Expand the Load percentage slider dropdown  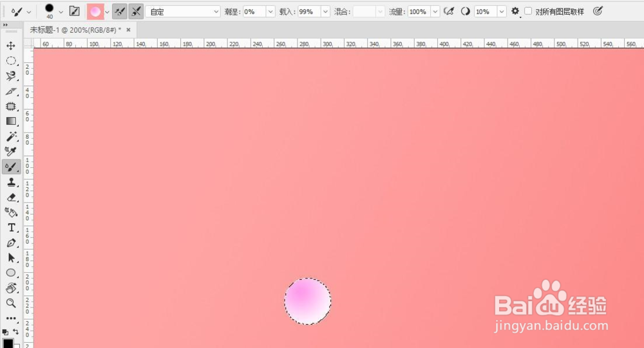(x=326, y=12)
